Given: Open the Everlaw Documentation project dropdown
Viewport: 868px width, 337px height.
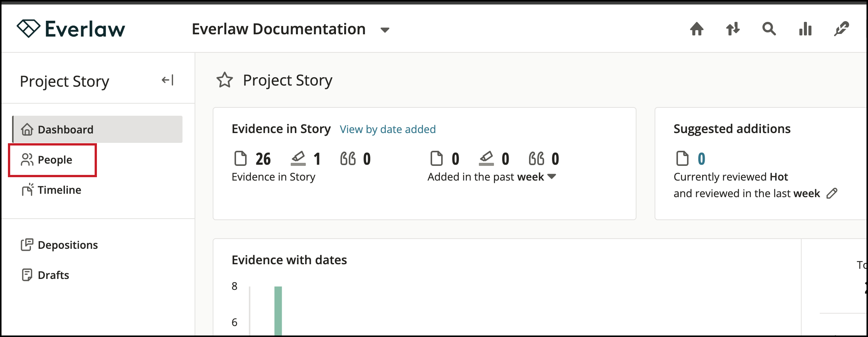Looking at the screenshot, I should point(385,30).
